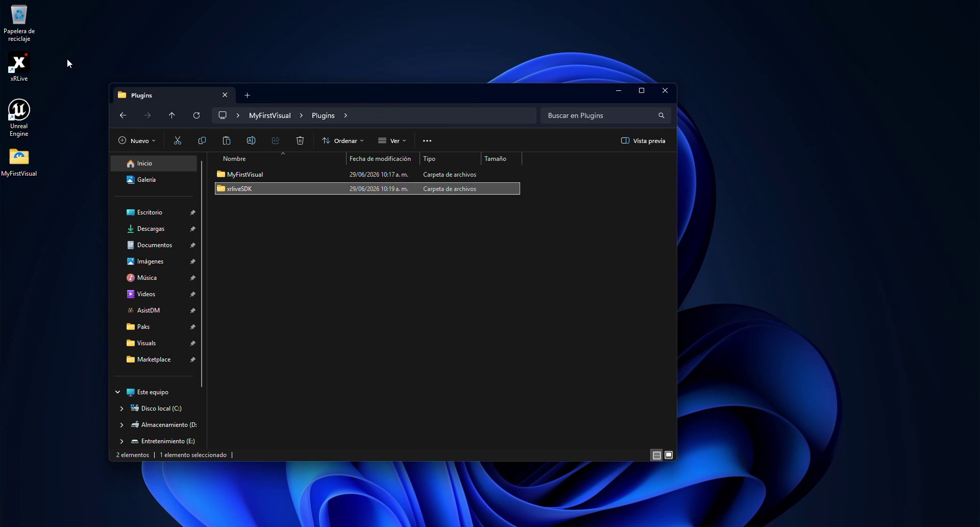980x527 pixels.
Task: Toggle the Vista previa pane
Action: click(643, 140)
